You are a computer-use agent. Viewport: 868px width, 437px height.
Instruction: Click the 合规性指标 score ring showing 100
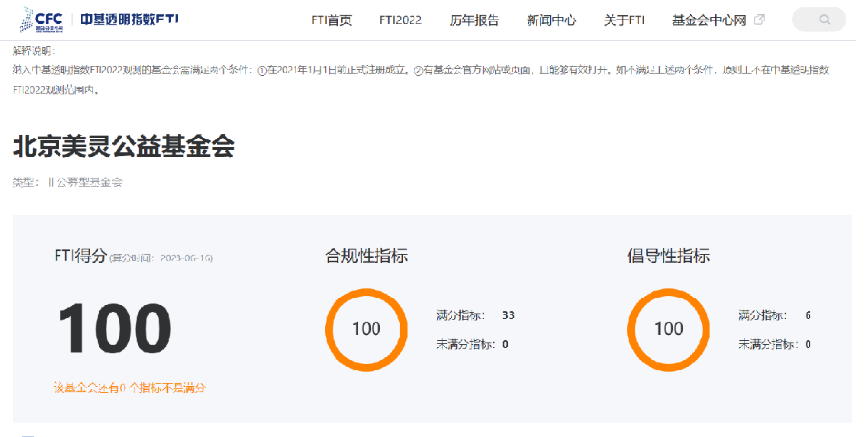click(366, 329)
